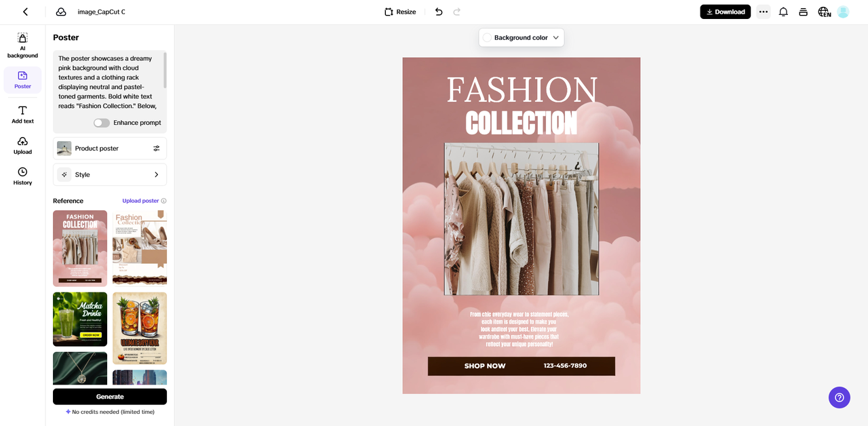Click the Product poster thumbnail option
The height and width of the screenshot is (426, 868).
(x=64, y=149)
